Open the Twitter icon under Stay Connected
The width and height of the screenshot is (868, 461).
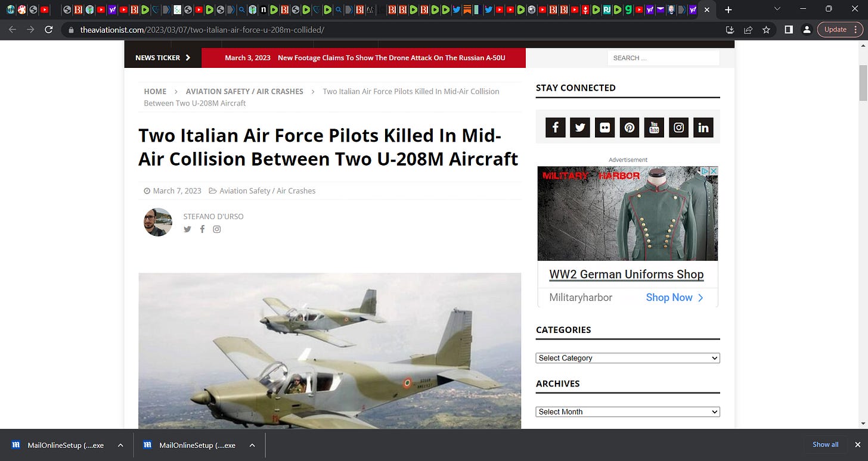click(580, 127)
